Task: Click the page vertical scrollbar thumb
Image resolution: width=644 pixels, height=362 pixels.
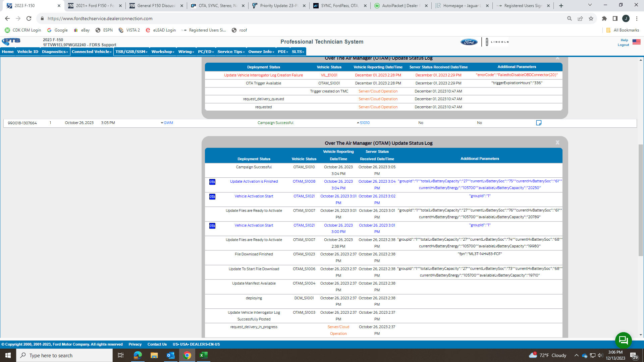Action: coord(641,200)
